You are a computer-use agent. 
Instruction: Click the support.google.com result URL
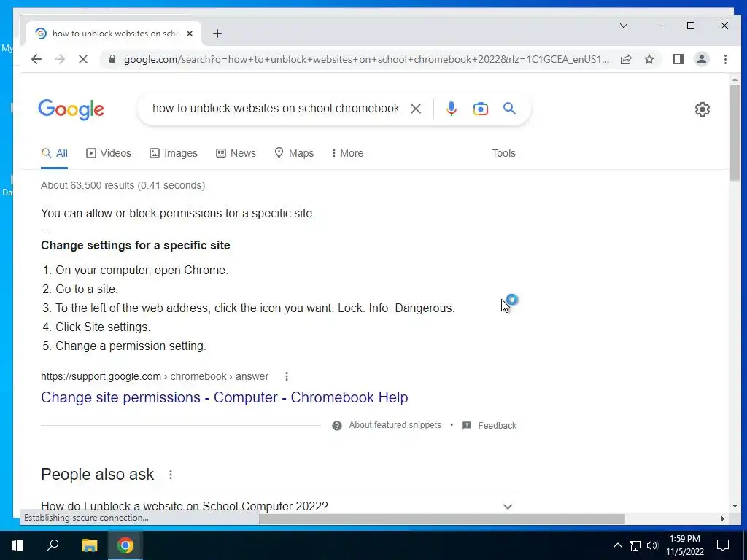pos(155,377)
